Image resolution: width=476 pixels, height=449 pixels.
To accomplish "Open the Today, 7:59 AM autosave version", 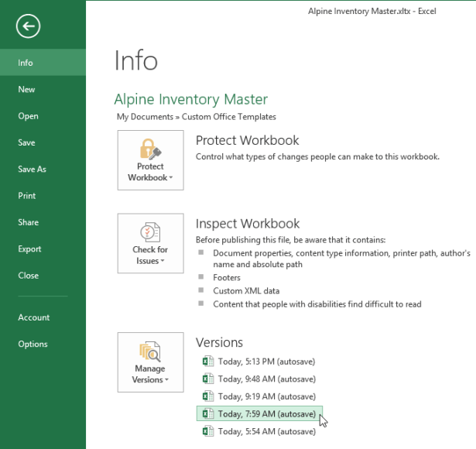I will tap(266, 414).
